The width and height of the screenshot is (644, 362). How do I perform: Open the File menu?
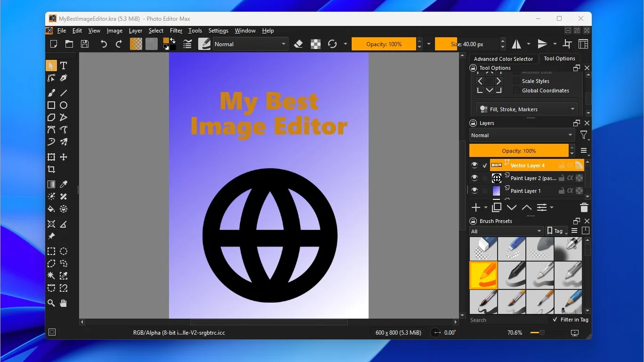coord(62,31)
